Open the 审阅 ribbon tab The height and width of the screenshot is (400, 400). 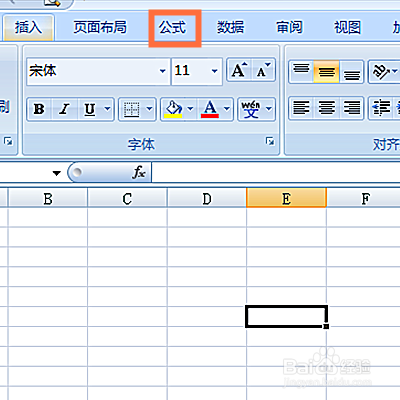click(289, 27)
